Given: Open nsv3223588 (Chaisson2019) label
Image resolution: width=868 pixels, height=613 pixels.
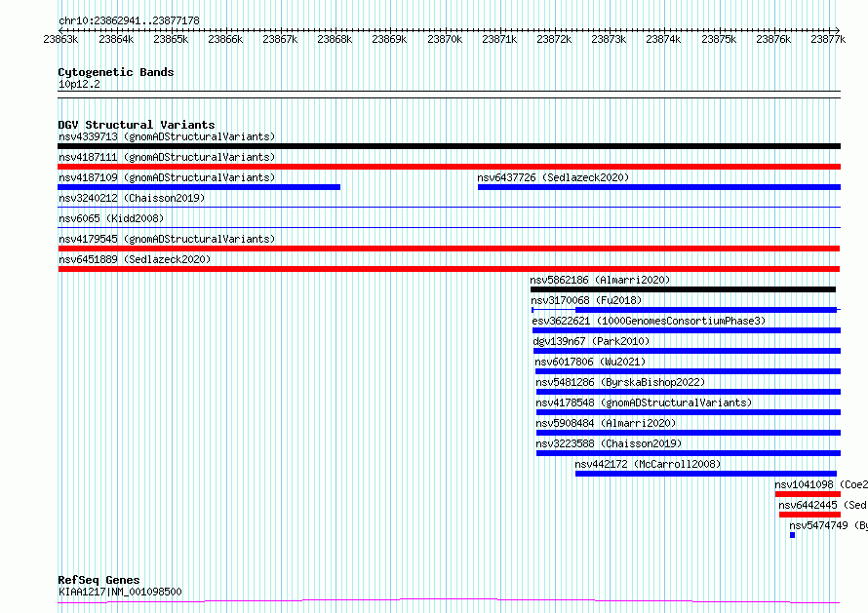Looking at the screenshot, I should tap(609, 443).
